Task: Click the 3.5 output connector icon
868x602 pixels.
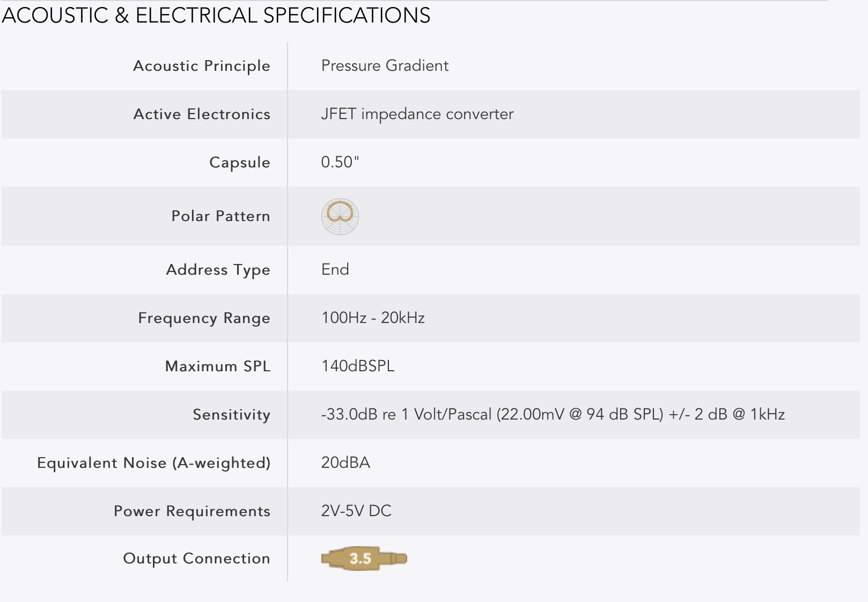Action: 364,559
